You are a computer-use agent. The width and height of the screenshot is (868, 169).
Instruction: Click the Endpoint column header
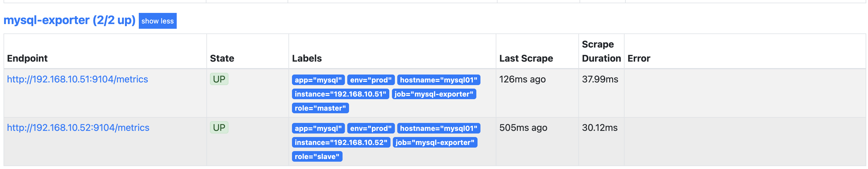coord(27,58)
